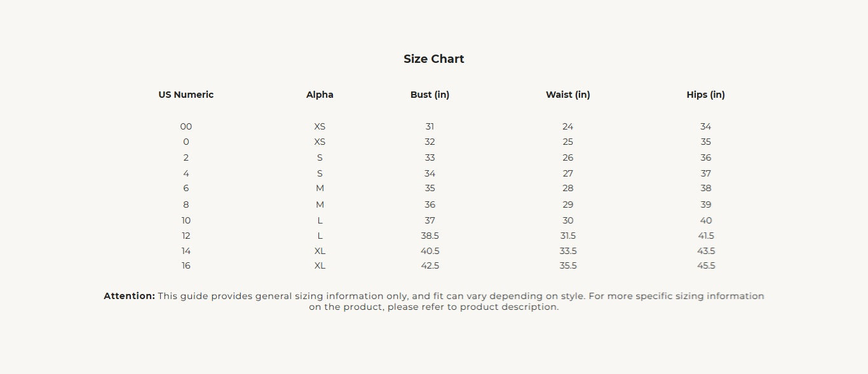This screenshot has height=374, width=868.
Task: Click bust value 31
Action: (430, 126)
